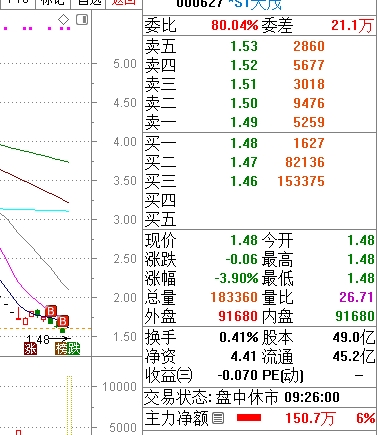Screen dimensions: 377x435
Task: Click the red bar beside 主力净额
Action: point(249,418)
